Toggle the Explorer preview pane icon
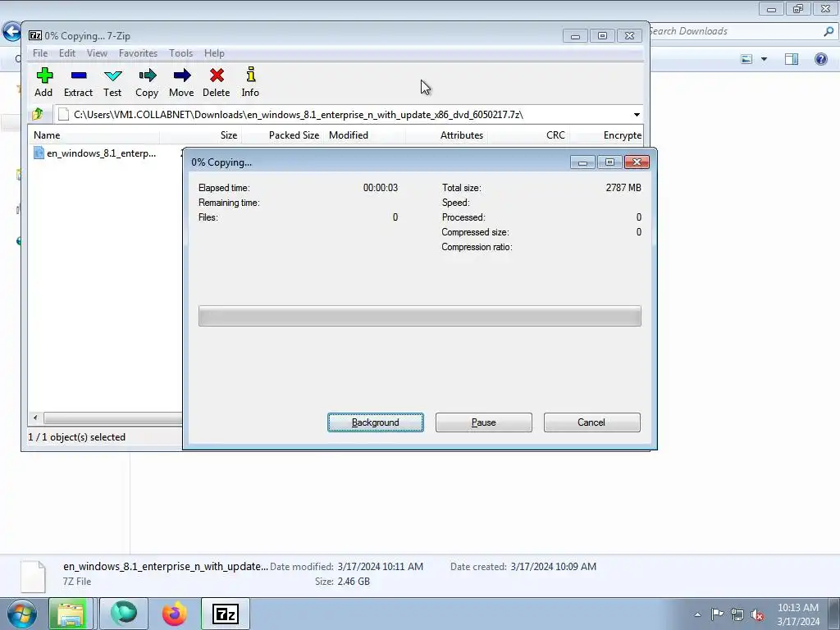The height and width of the screenshot is (630, 840). 792,59
